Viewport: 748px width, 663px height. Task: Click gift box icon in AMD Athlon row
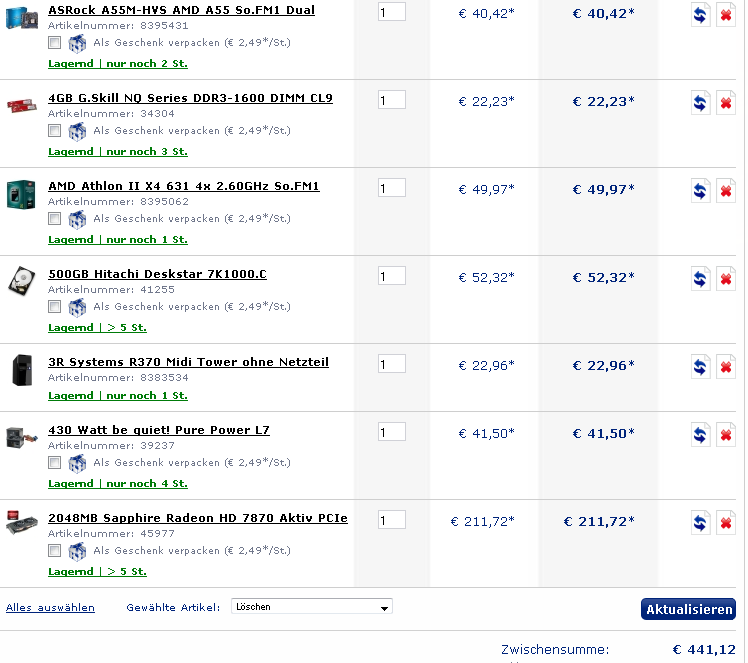tap(77, 219)
